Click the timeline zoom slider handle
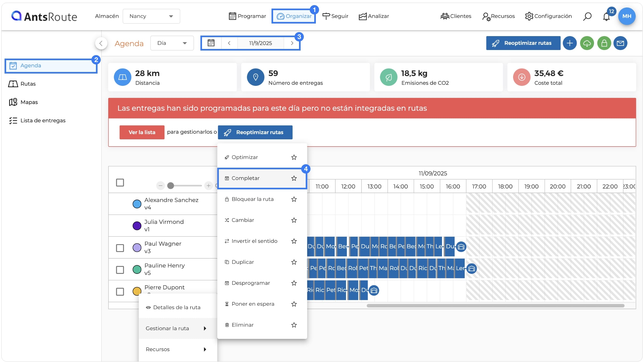 point(170,186)
